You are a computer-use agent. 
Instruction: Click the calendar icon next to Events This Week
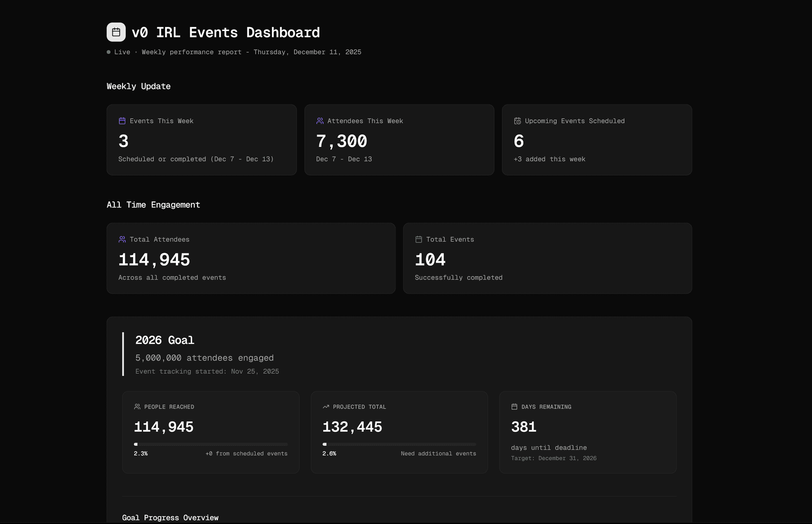pyautogui.click(x=122, y=121)
